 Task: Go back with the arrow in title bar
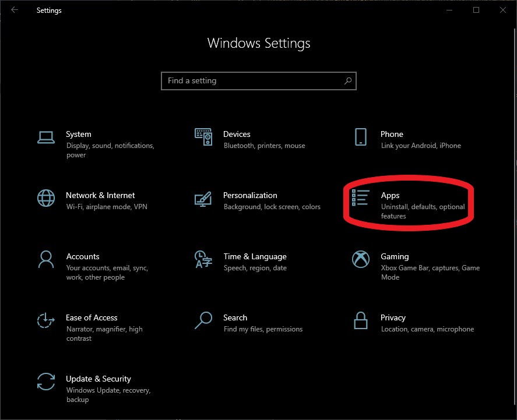(15, 10)
